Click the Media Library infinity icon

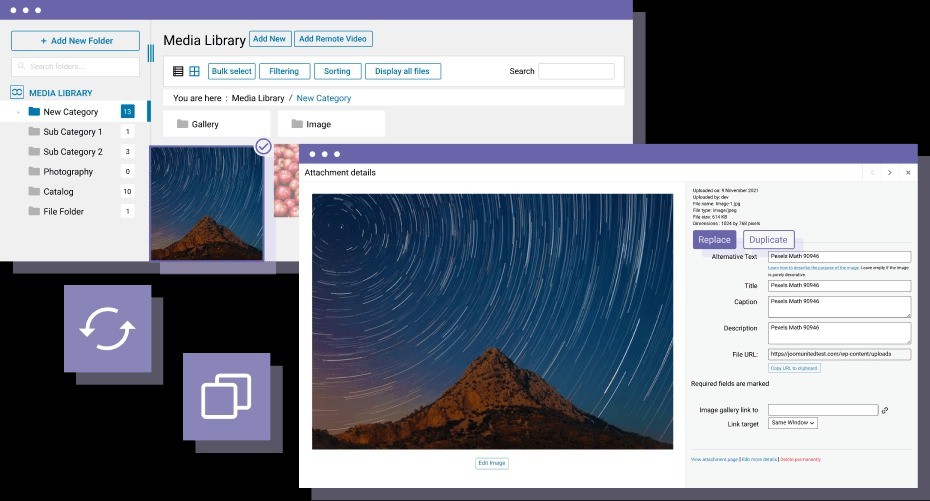point(17,93)
